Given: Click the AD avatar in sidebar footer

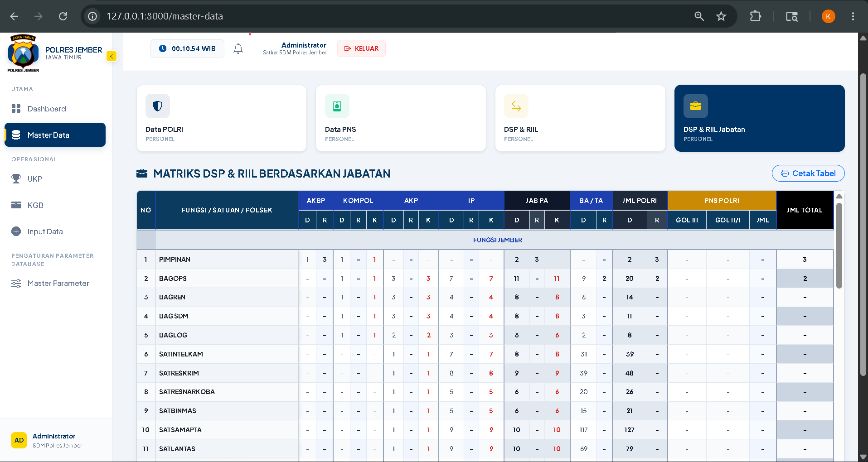Looking at the screenshot, I should point(19,440).
